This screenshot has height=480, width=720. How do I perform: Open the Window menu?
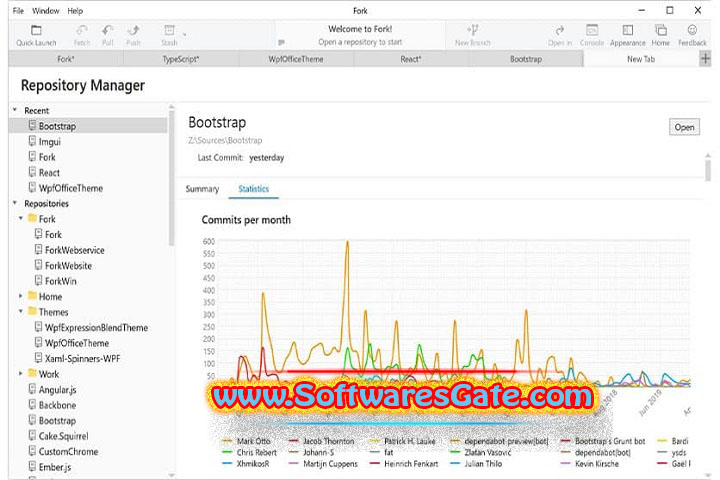point(45,11)
